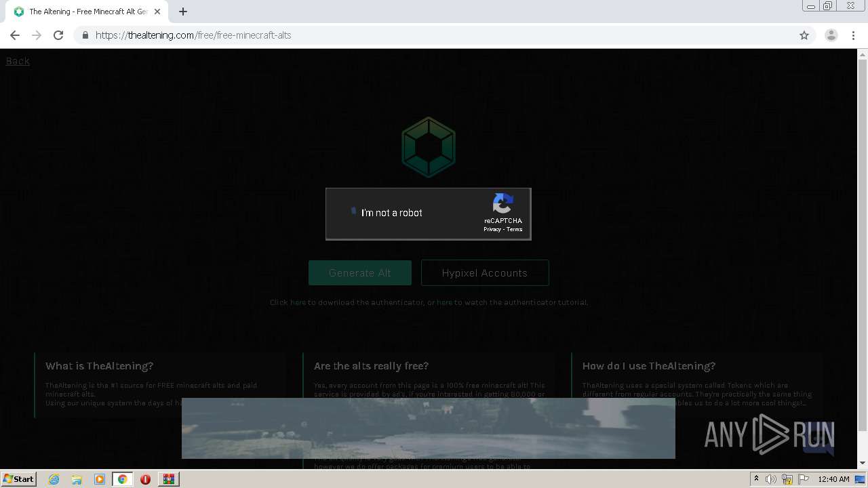This screenshot has height=488, width=868.
Task: Restore down the Chrome window
Action: pos(828,6)
